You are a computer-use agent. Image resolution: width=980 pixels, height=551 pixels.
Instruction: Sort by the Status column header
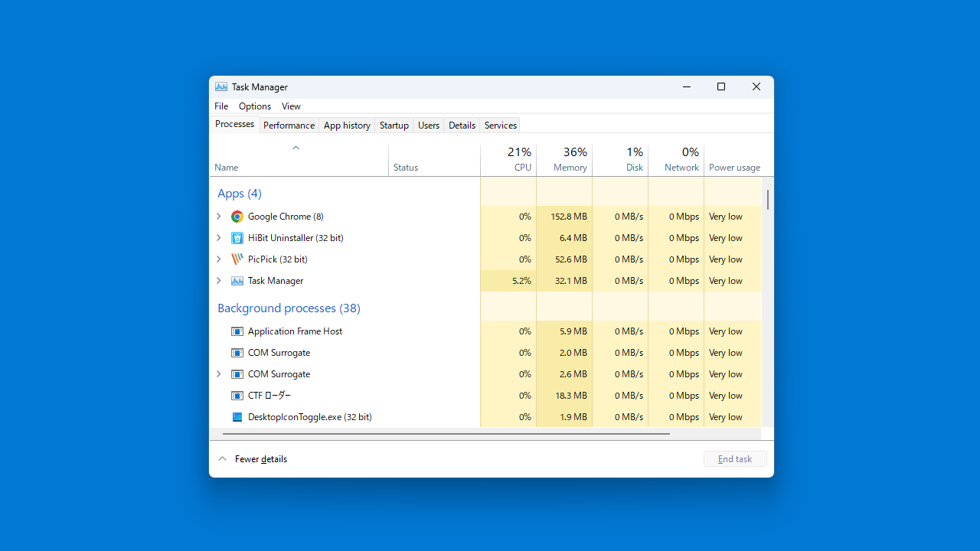434,161
